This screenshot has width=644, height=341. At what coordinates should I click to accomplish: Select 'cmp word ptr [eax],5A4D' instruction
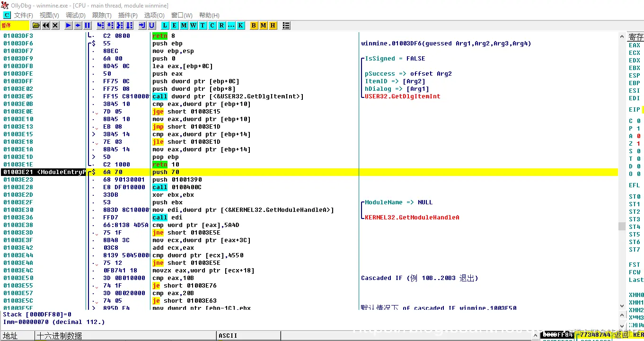point(196,225)
